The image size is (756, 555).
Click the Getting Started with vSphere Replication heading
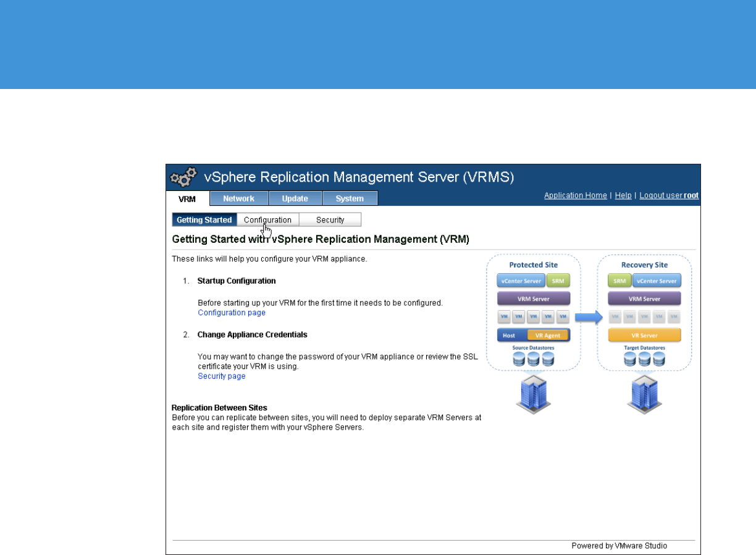pyautogui.click(x=321, y=239)
